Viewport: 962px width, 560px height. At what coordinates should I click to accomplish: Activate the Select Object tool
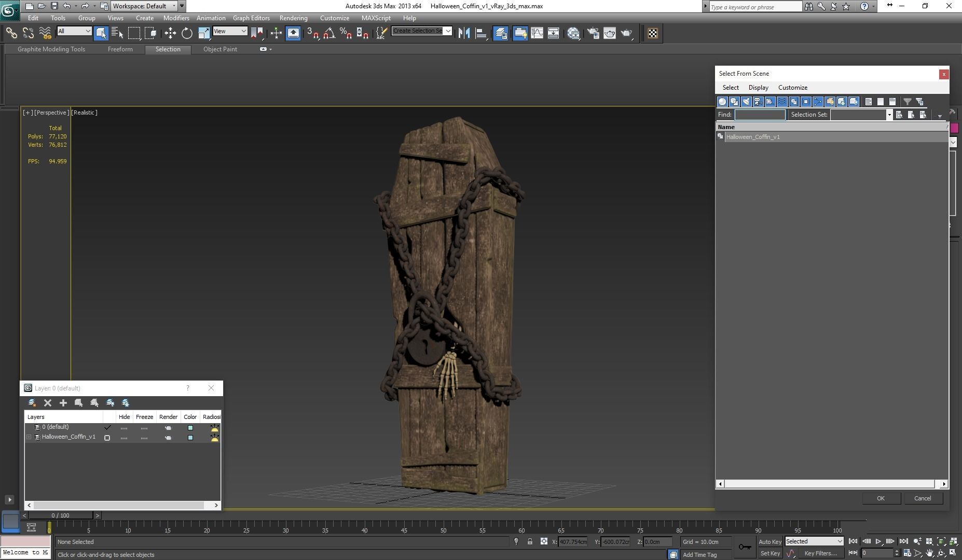101,33
